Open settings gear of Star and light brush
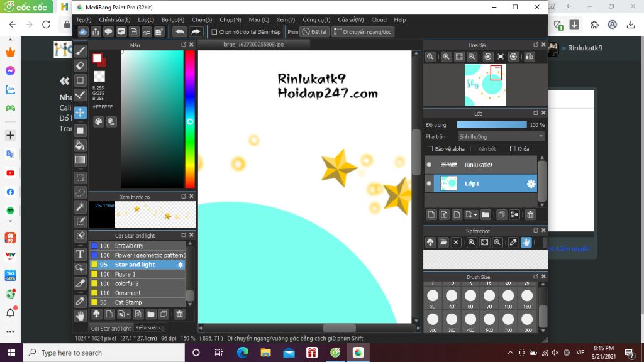 point(180,265)
